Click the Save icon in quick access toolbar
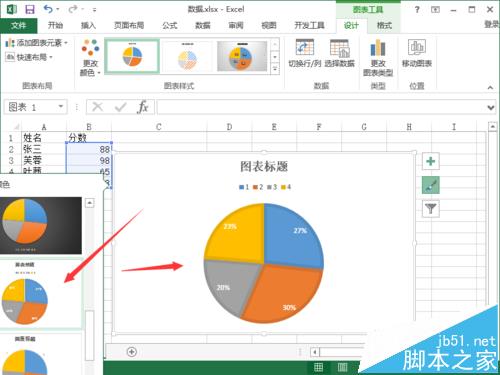The image size is (500, 375). [30, 9]
